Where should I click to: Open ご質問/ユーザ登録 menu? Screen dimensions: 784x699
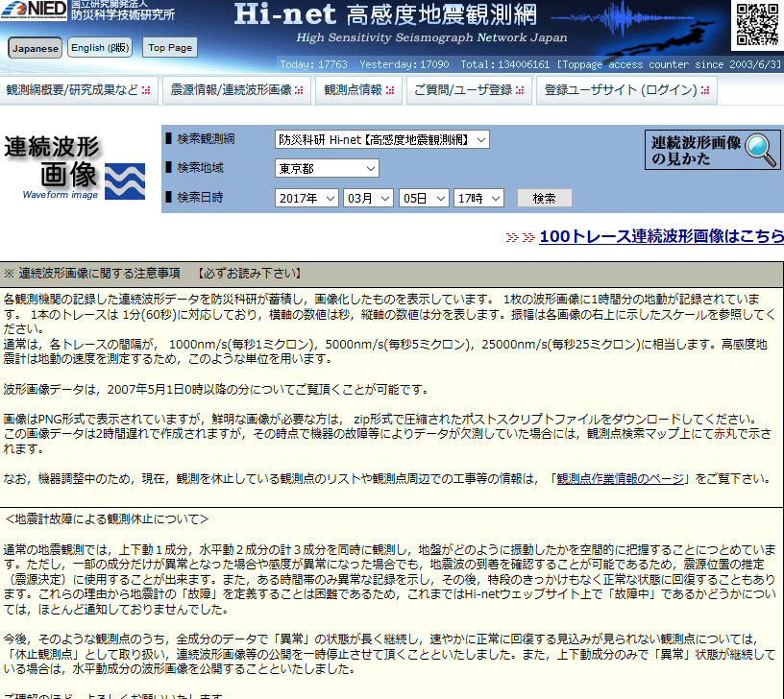point(469,90)
